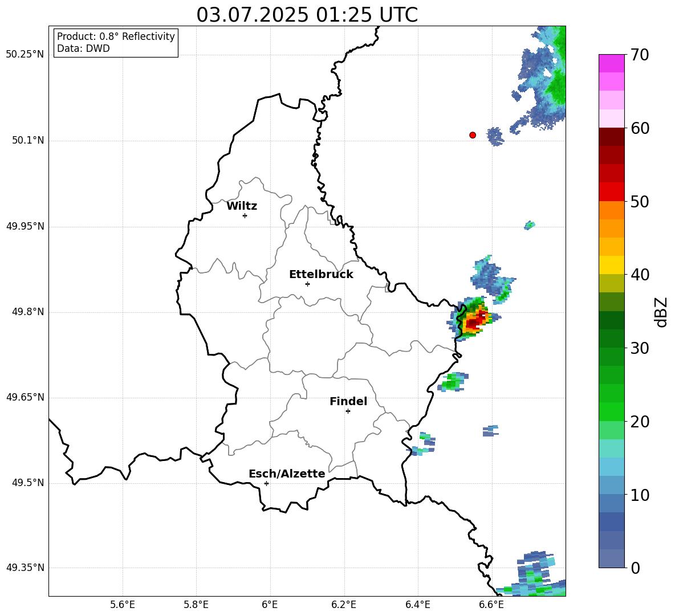
Task: Click the "Data: DWD" text
Action: 83,48
